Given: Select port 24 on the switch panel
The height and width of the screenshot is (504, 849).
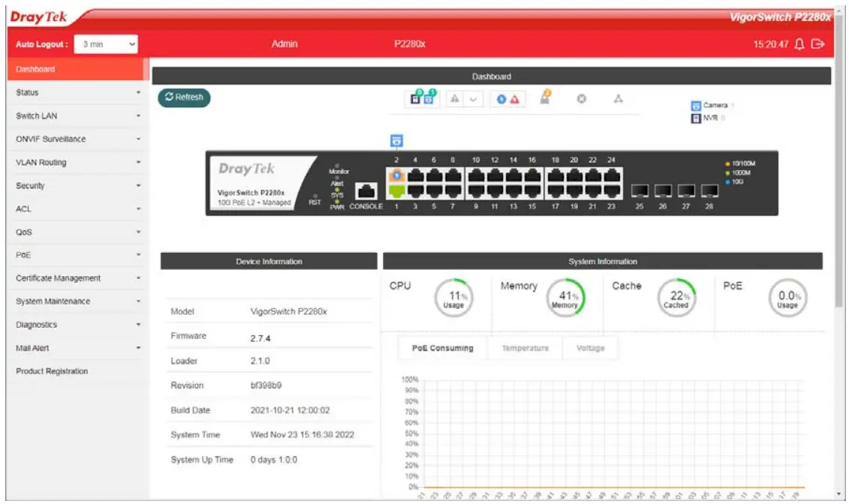Looking at the screenshot, I should tap(611, 175).
